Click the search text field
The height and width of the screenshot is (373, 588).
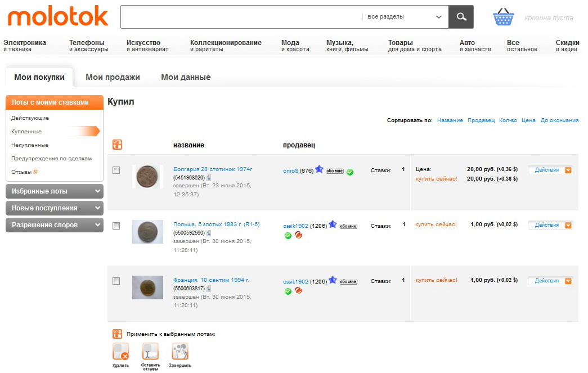pos(241,17)
